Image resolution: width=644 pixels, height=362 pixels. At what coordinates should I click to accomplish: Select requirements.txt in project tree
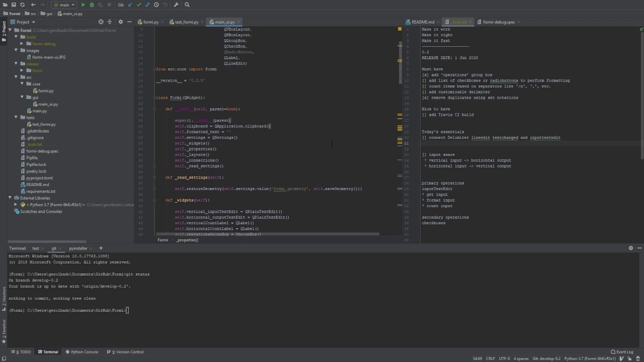pos(41,192)
